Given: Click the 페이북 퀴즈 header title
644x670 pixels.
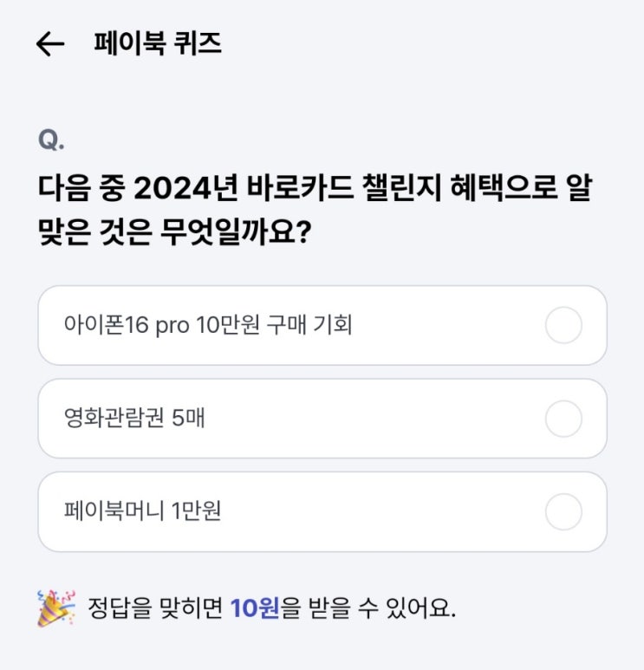Looking at the screenshot, I should pos(158,43).
